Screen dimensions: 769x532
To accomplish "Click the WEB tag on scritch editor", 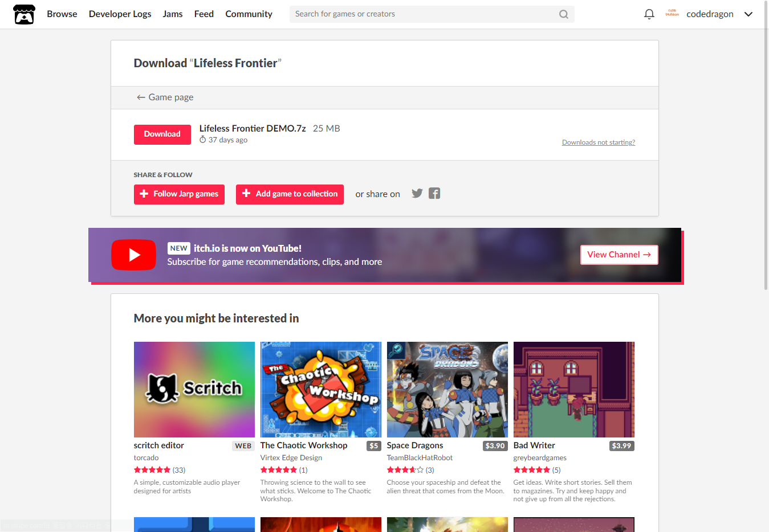I will click(x=243, y=446).
